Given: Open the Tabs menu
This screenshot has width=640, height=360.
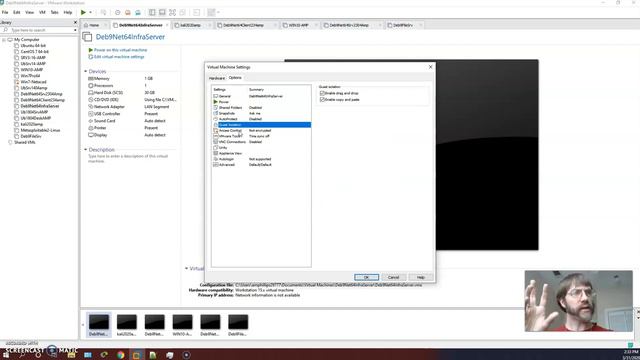Looking at the screenshot, I should tap(54, 13).
